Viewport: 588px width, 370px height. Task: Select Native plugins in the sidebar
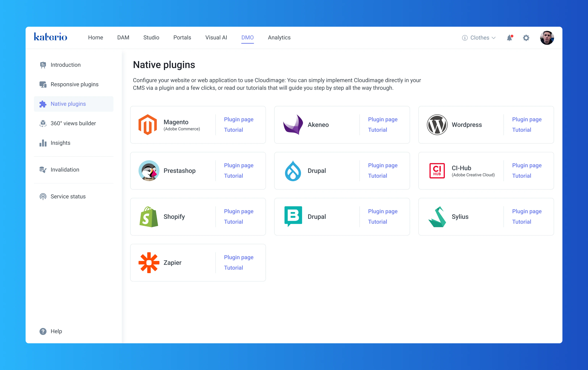[68, 104]
